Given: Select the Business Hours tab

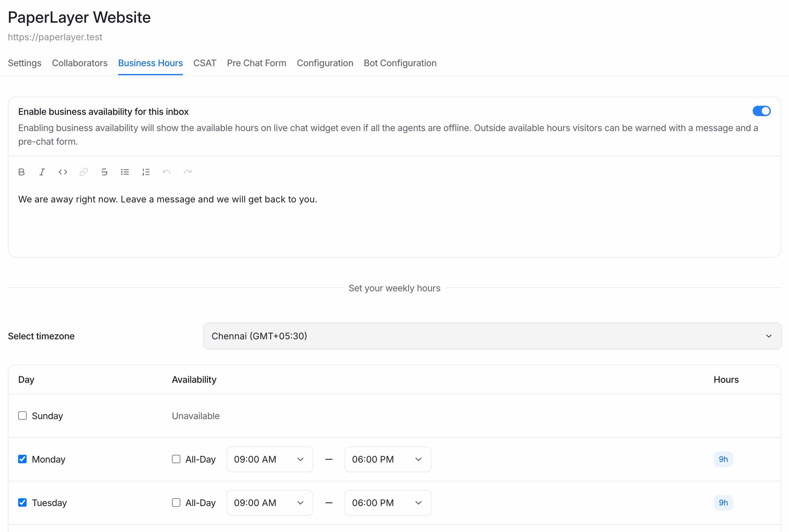Looking at the screenshot, I should point(150,63).
